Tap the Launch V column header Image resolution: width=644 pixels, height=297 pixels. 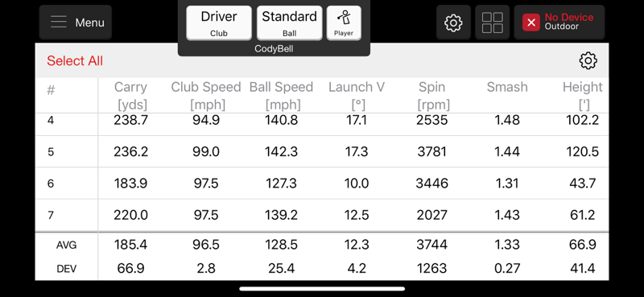(x=357, y=96)
